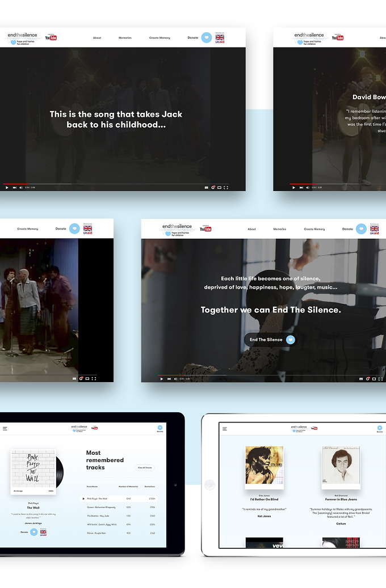The height and width of the screenshot is (588, 386).
Task: Skip next on the Together we can video
Action: coord(169,379)
